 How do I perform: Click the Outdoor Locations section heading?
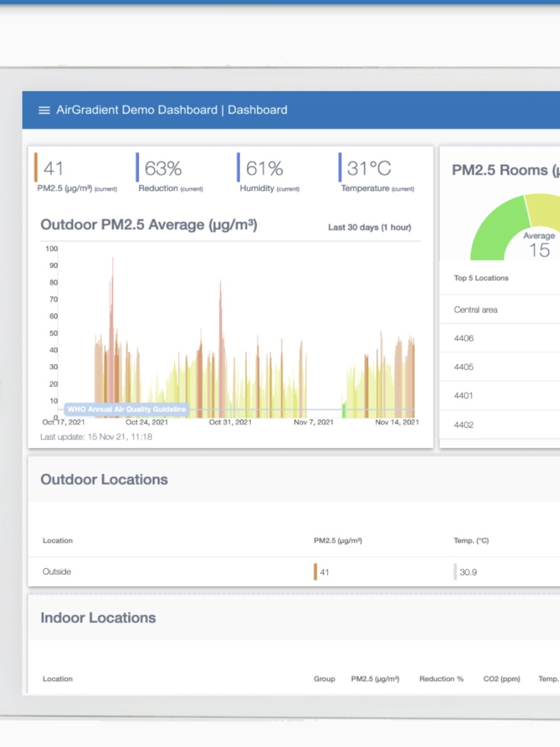104,479
